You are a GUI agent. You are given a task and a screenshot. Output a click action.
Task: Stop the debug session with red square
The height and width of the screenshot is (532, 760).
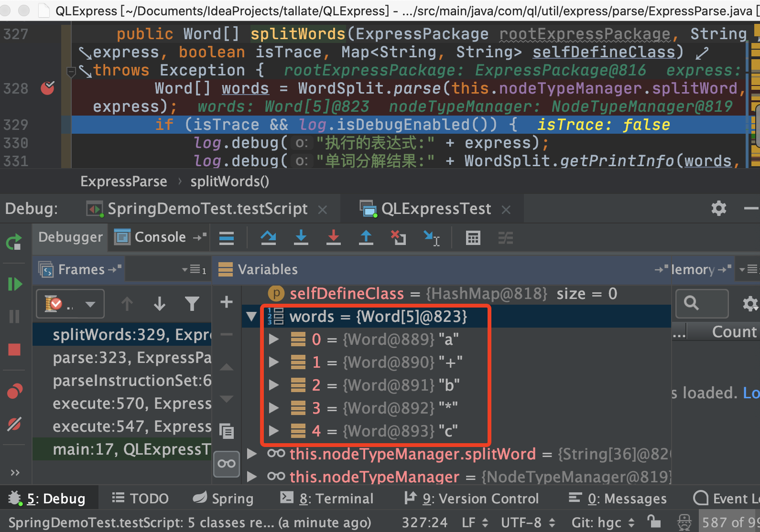tap(14, 350)
